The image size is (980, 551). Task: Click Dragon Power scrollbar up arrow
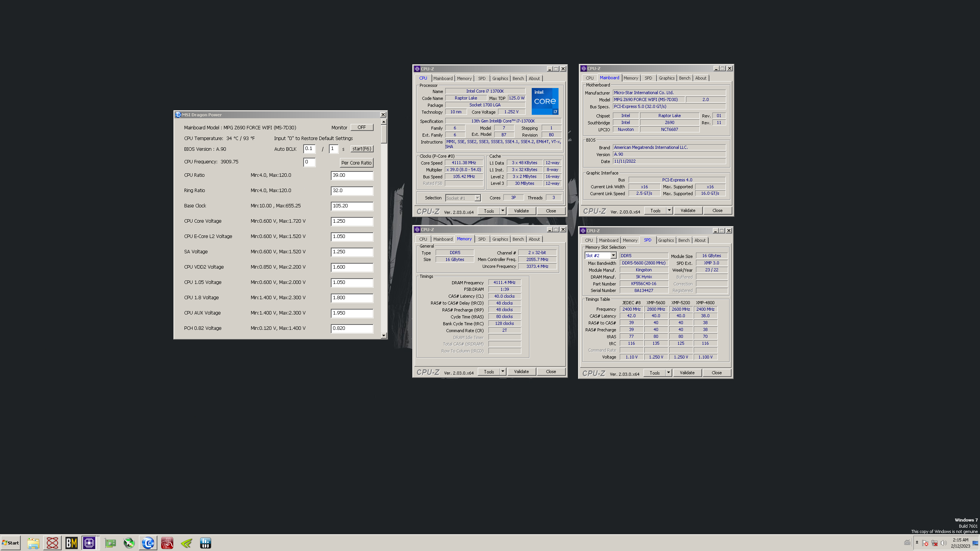(x=384, y=122)
